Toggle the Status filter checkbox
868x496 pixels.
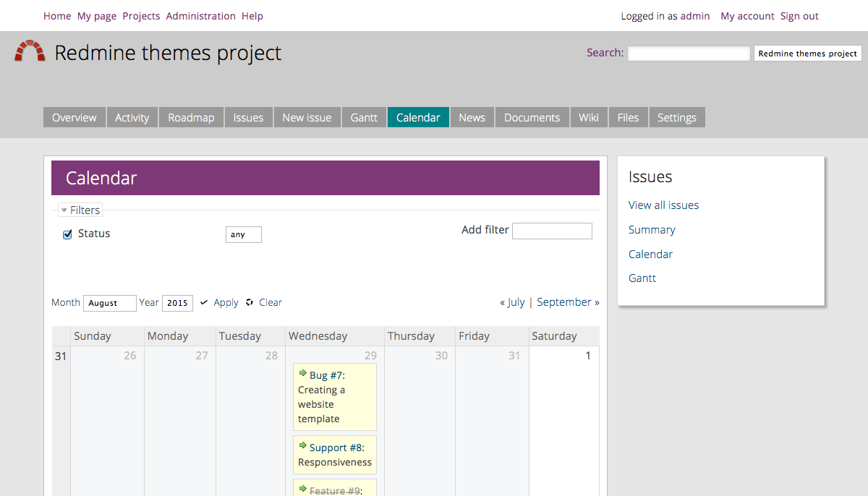[68, 234]
